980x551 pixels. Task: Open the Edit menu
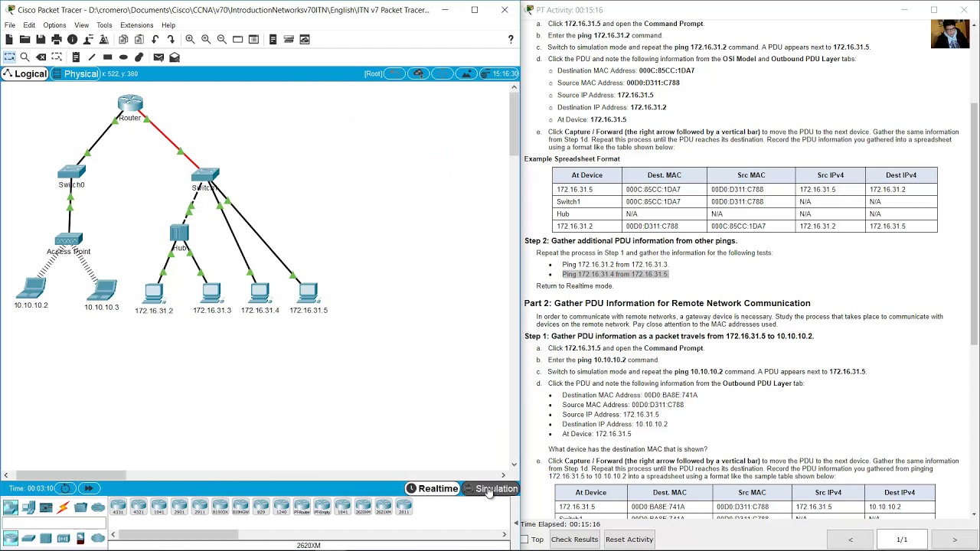pyautogui.click(x=29, y=25)
